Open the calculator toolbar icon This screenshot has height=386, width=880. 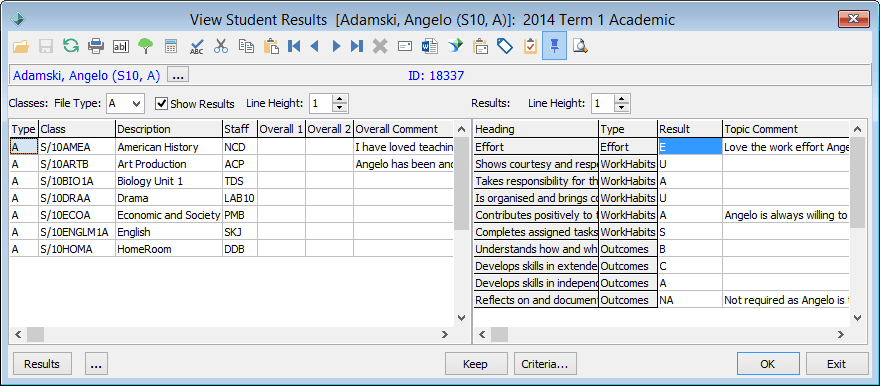coord(171,47)
